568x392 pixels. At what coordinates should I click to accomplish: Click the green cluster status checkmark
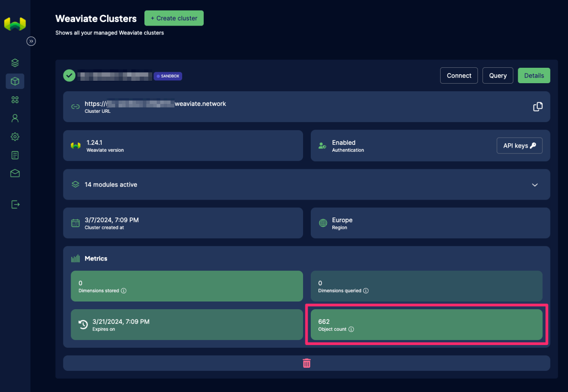tap(69, 75)
